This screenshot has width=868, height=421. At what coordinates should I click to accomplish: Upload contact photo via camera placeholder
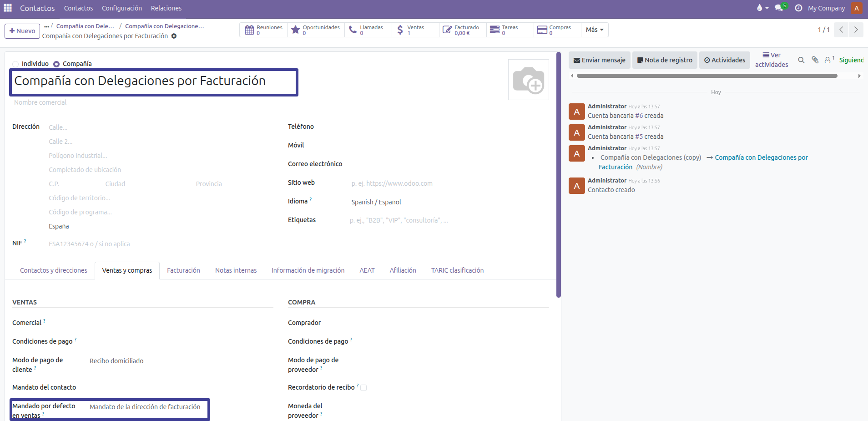point(528,80)
